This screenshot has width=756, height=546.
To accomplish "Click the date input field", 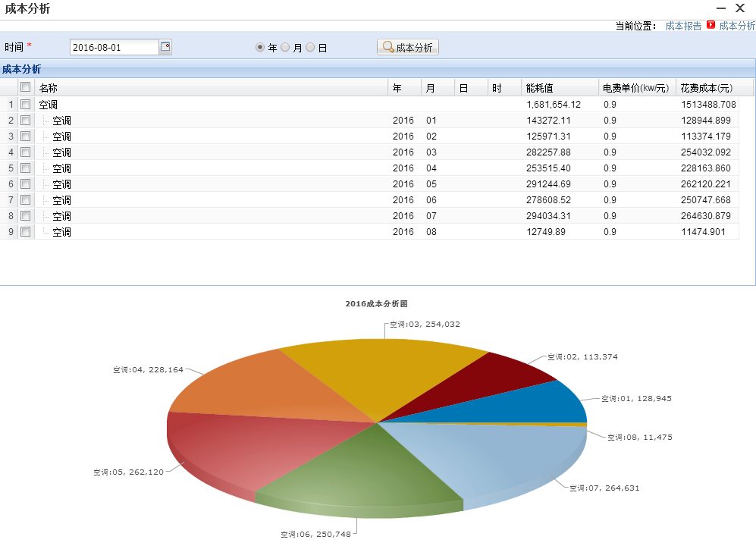I will coord(114,47).
